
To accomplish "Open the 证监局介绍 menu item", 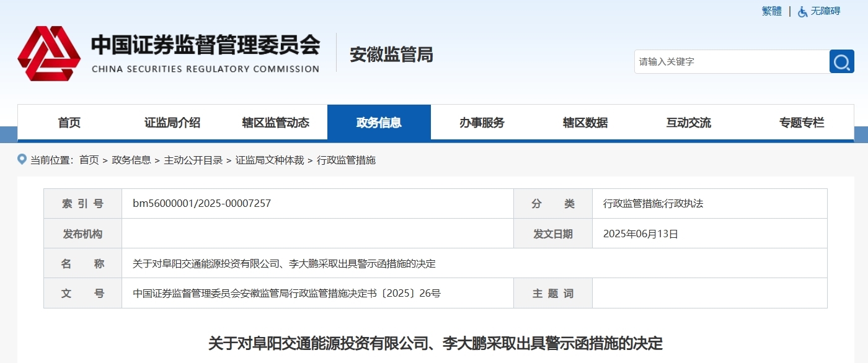I will point(172,123).
